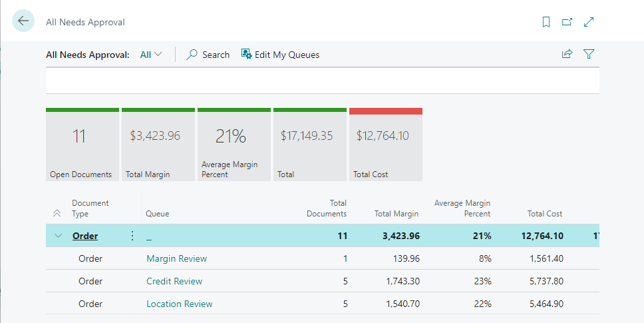The width and height of the screenshot is (644, 323).
Task: Open the Margin Review queue link
Action: pos(176,258)
